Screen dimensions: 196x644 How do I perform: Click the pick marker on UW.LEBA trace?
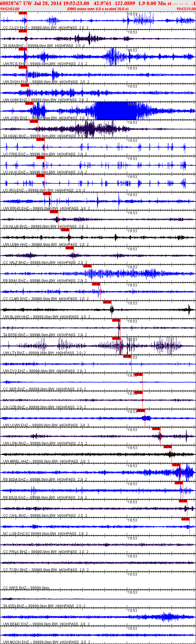(x=65, y=230)
